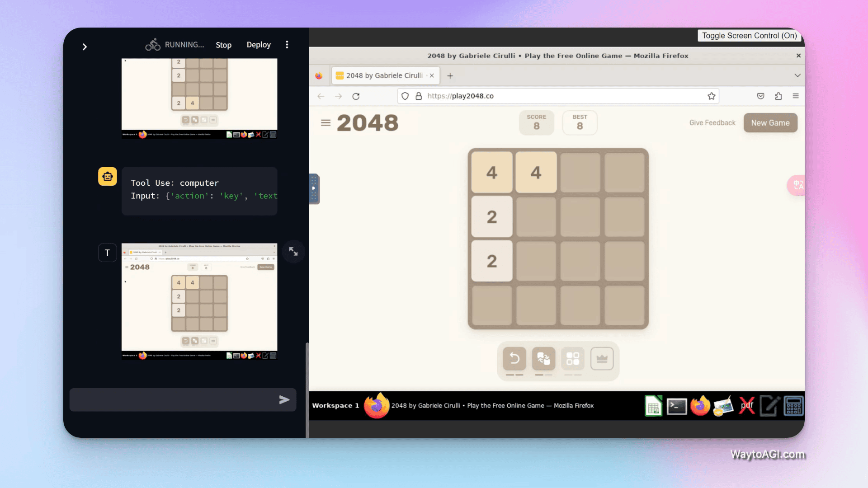This screenshot has height=488, width=868.
Task: Open the three-dot options menu
Action: (287, 45)
